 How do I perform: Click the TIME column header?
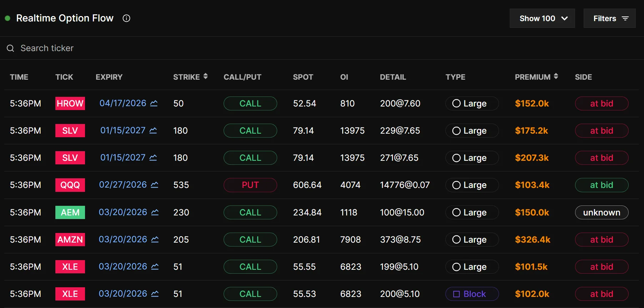[x=19, y=77]
